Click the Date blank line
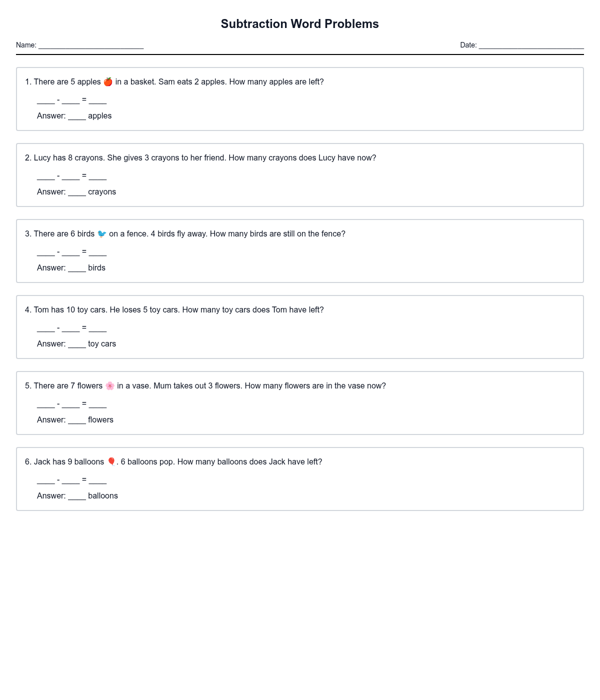 pos(531,45)
